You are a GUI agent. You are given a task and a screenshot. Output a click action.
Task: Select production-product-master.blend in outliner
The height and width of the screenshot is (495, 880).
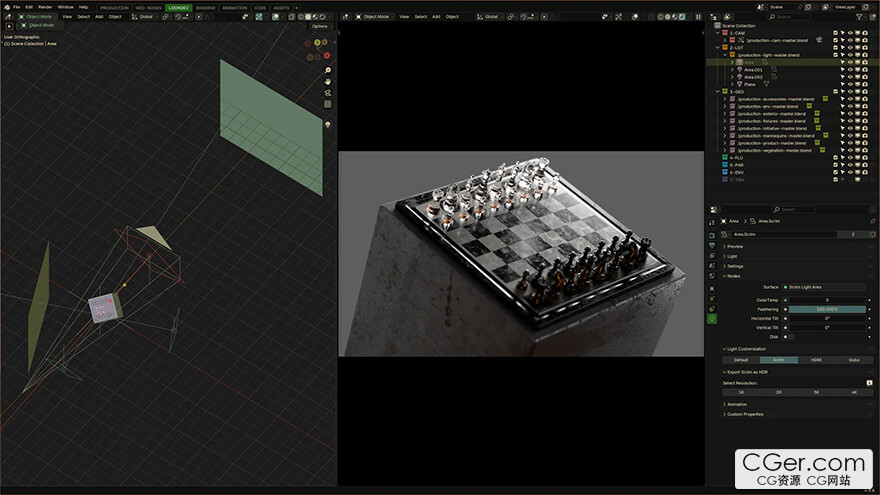pyautogui.click(x=772, y=143)
